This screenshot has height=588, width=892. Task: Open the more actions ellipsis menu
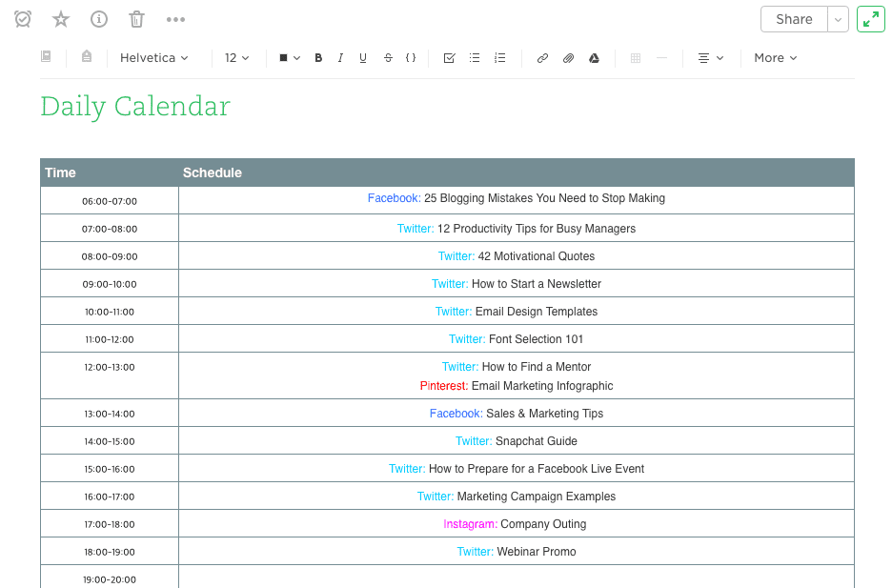coord(174,19)
